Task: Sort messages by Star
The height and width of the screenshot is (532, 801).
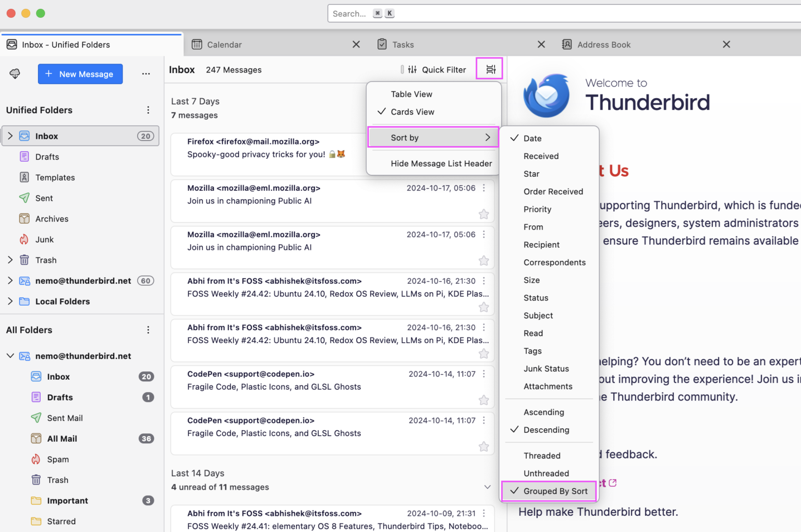Action: point(549,174)
